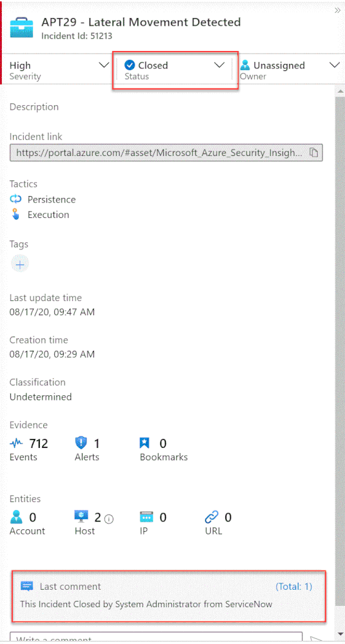This screenshot has width=345, height=644.
Task: Click the Account entity icon
Action: tap(17, 517)
